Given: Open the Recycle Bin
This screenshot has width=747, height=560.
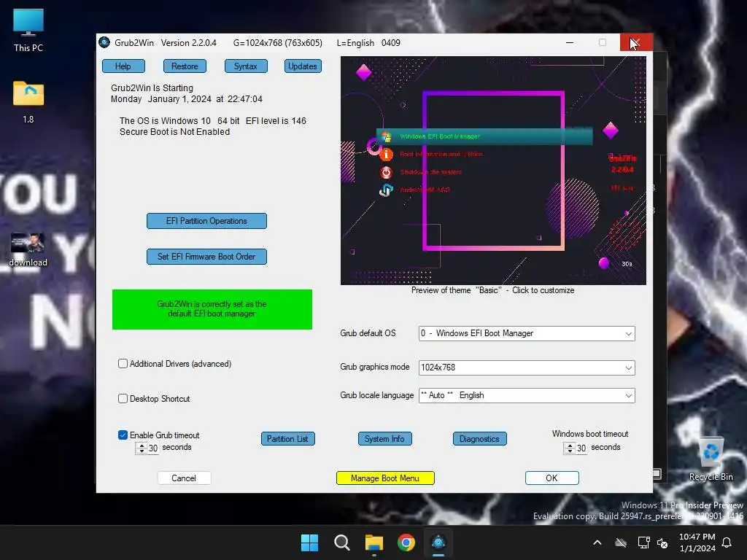Looking at the screenshot, I should click(711, 459).
